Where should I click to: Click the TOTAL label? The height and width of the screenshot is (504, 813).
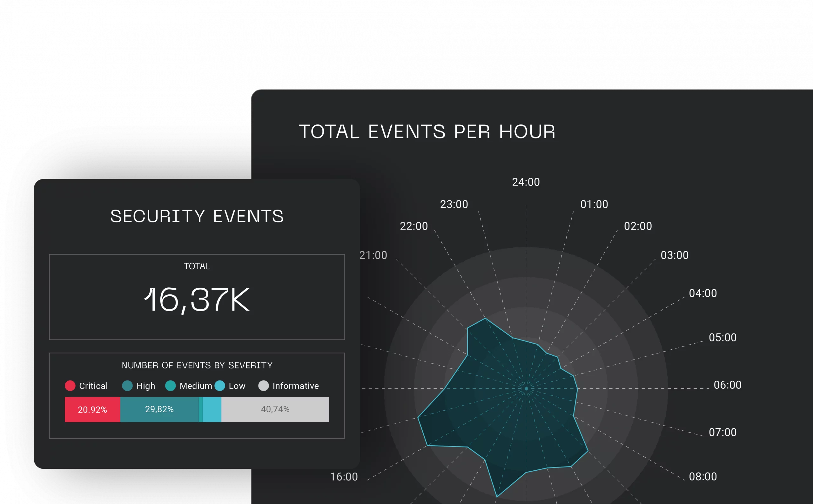[x=197, y=266]
